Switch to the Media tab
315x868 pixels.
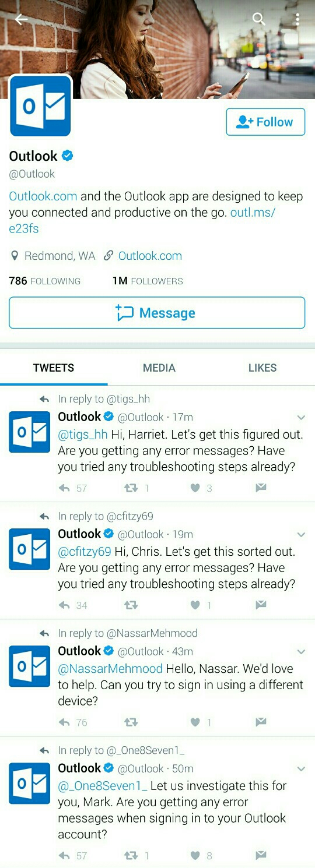point(159,368)
